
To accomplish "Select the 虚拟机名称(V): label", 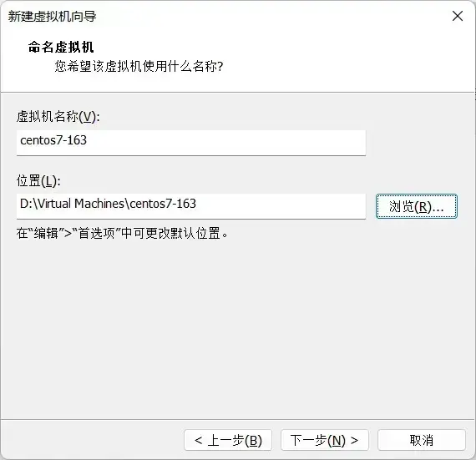I will (58, 117).
